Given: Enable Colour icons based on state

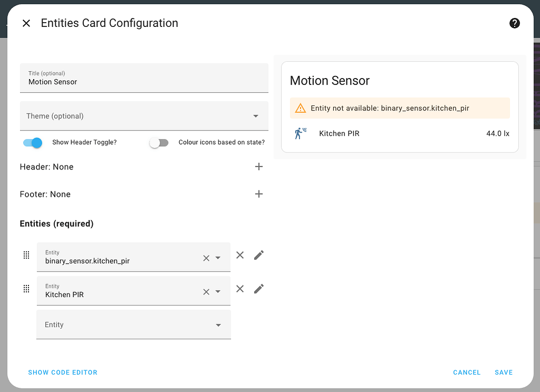Looking at the screenshot, I should coord(159,142).
